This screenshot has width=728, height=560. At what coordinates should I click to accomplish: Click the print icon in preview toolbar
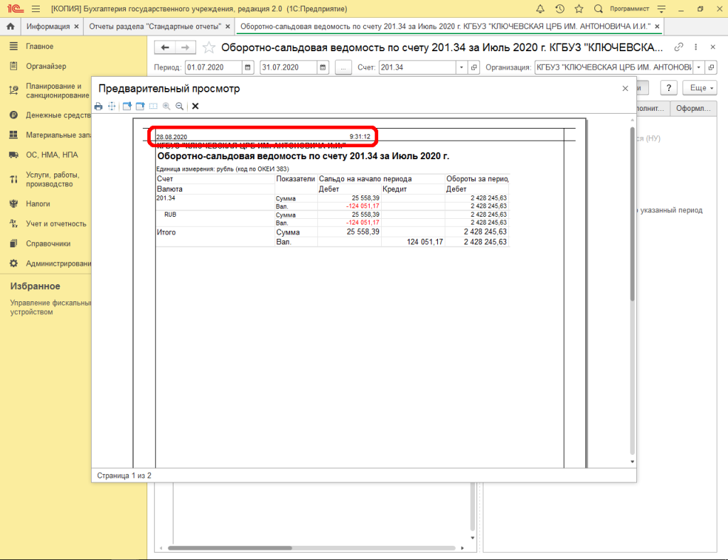99,106
